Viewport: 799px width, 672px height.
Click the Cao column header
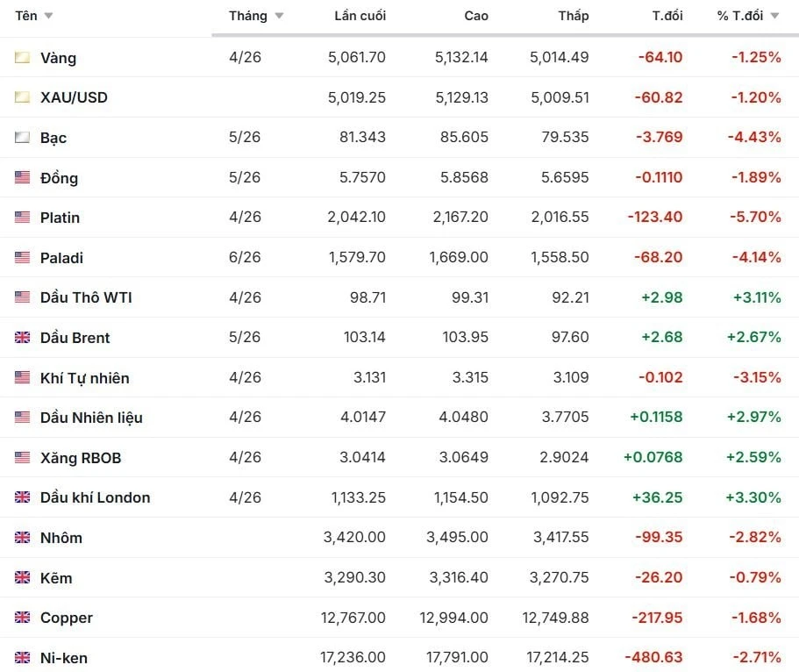[x=476, y=16]
